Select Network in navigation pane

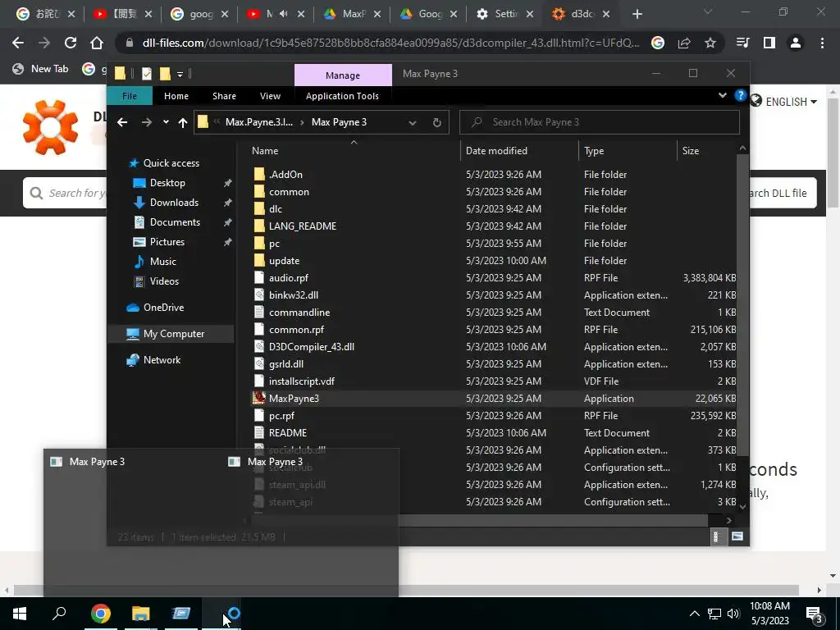click(x=162, y=360)
